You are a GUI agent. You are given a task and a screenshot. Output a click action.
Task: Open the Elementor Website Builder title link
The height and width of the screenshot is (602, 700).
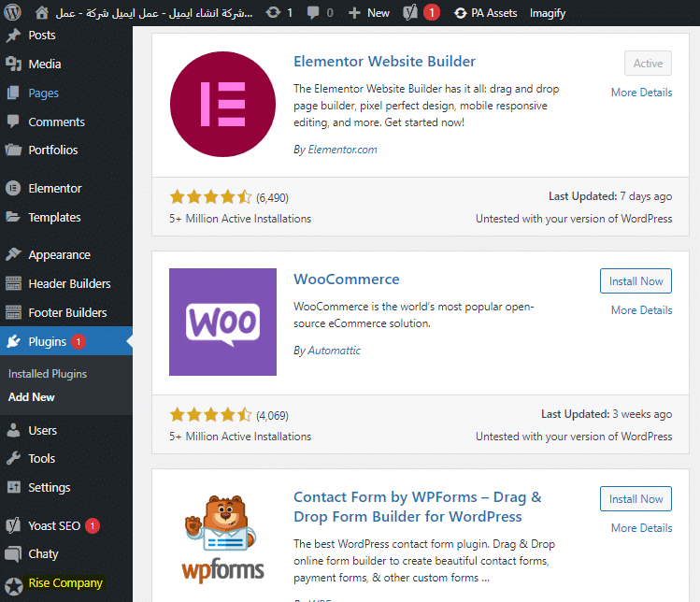384,62
